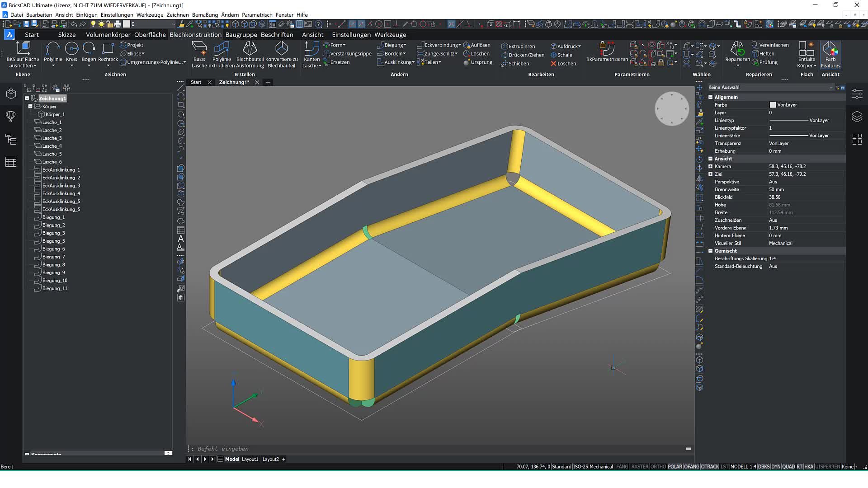Click the Schale tool
Viewport: 868px width, 488px height.
561,55
